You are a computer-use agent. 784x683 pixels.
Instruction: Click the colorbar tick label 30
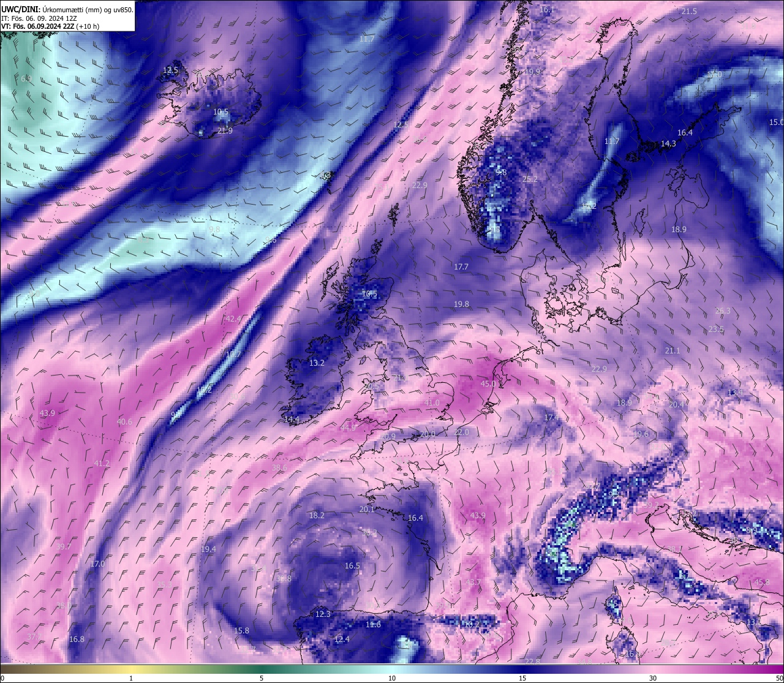click(x=653, y=678)
